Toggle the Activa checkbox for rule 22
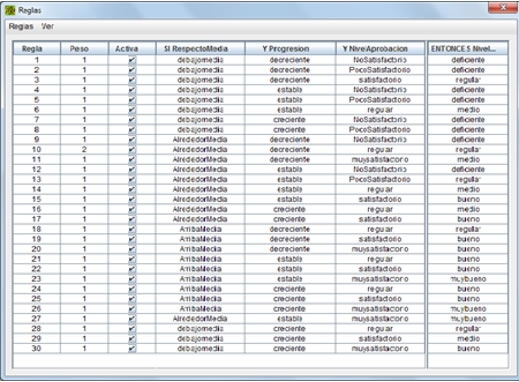This screenshot has height=382, width=519. [x=132, y=269]
